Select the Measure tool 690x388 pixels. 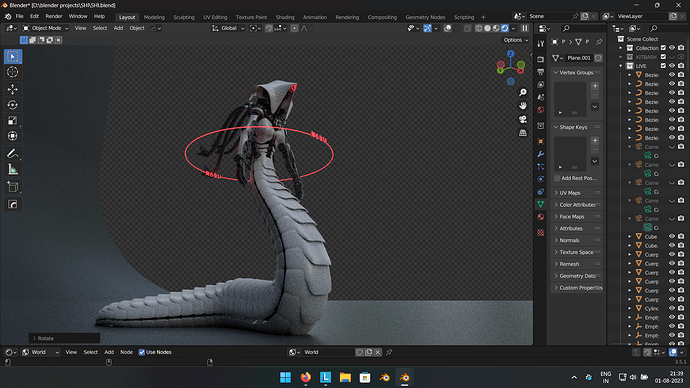tap(13, 169)
